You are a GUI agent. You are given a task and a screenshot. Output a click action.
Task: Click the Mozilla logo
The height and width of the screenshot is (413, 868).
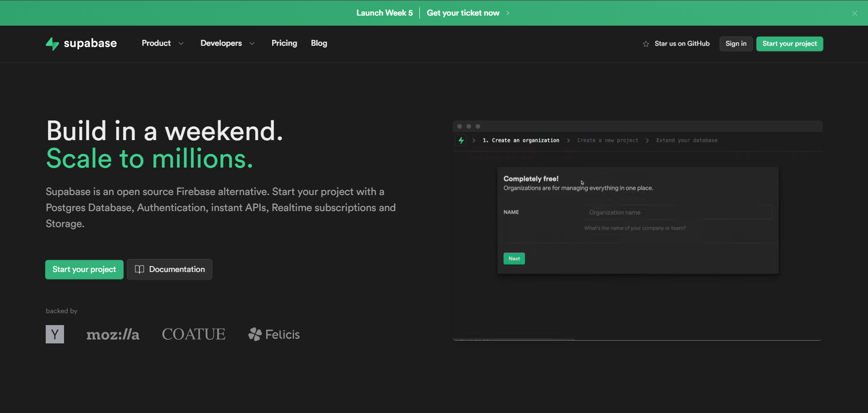pos(113,335)
